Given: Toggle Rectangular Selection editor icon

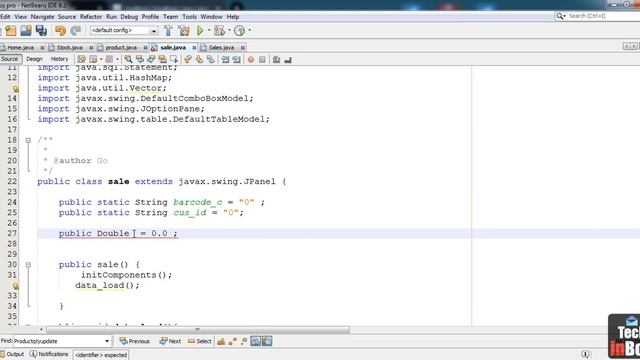Looking at the screenshot, I should pyautogui.click(x=174, y=60).
